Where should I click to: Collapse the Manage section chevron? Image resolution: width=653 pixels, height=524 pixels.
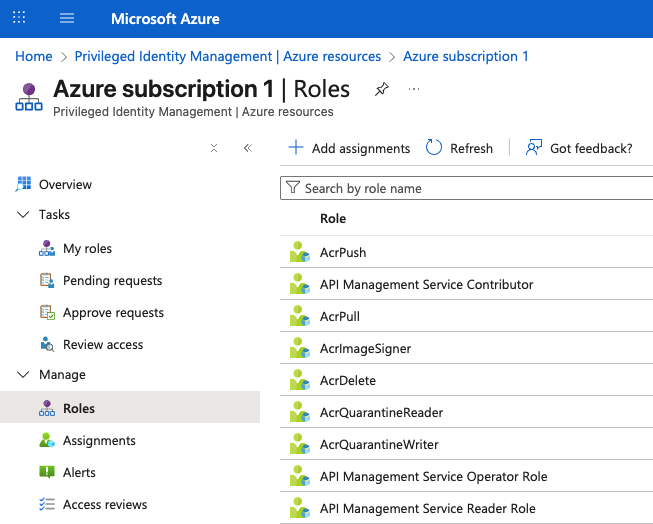23,375
